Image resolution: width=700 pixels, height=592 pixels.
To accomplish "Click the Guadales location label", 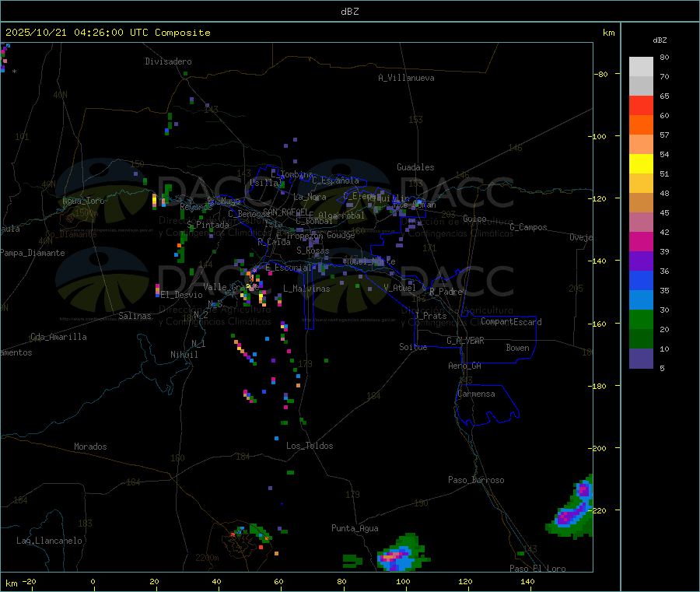I will (x=415, y=167).
